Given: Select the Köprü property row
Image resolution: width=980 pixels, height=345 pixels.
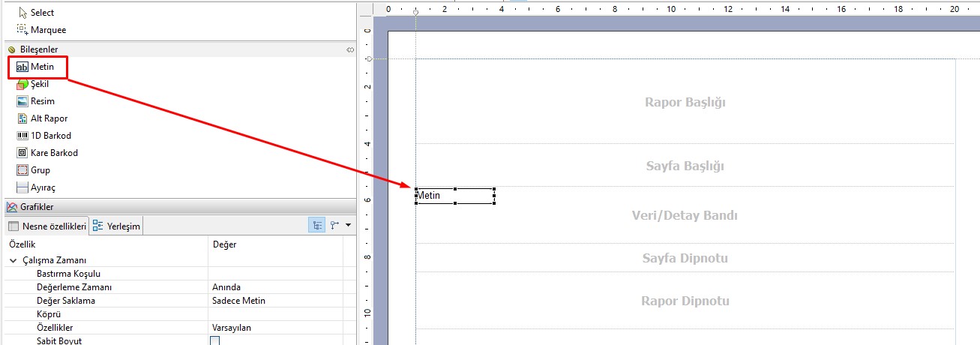Looking at the screenshot, I should 180,314.
